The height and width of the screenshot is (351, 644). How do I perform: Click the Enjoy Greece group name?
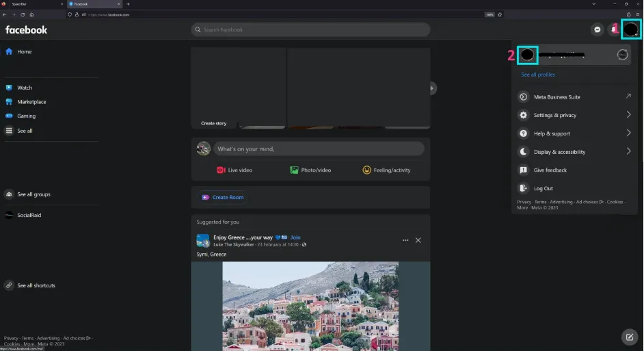point(243,237)
